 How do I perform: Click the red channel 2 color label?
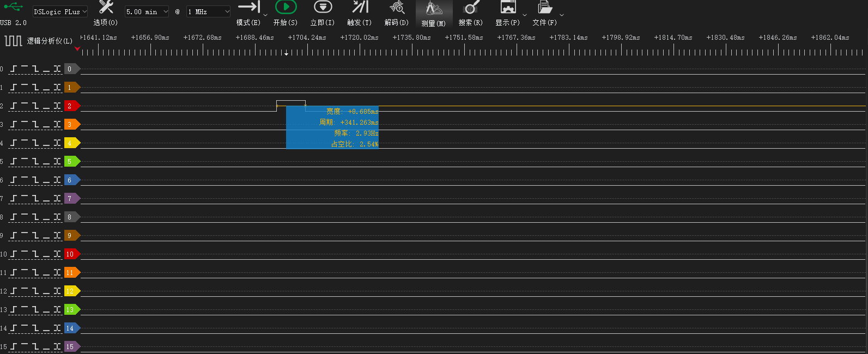[x=71, y=106]
